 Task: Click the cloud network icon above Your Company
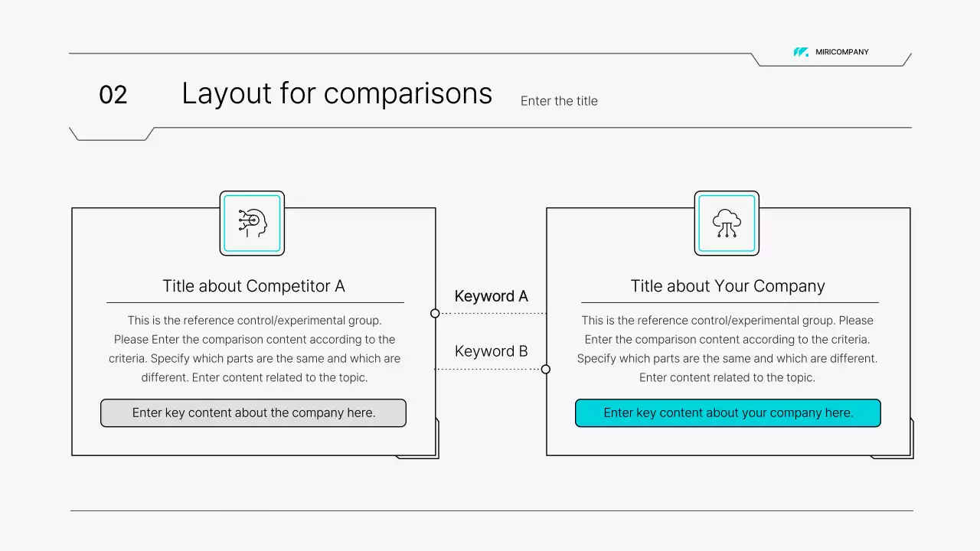point(727,223)
